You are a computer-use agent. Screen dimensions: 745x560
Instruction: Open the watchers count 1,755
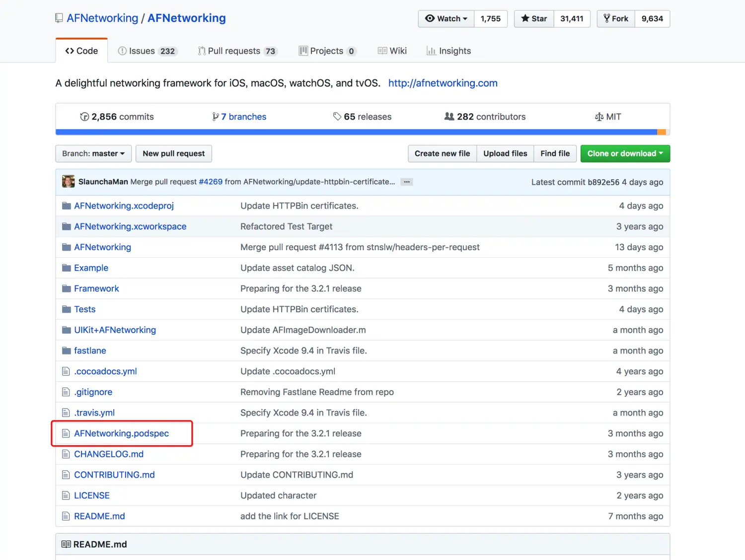point(491,19)
